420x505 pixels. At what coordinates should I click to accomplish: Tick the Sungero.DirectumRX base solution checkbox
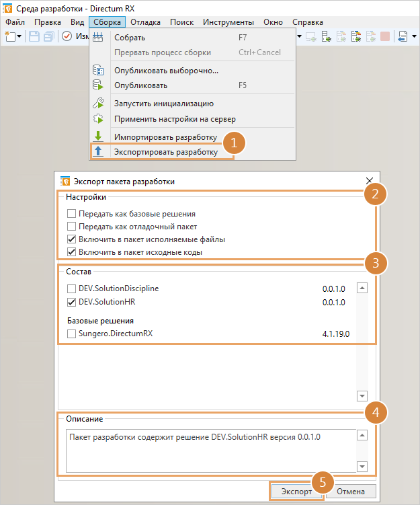click(71, 334)
